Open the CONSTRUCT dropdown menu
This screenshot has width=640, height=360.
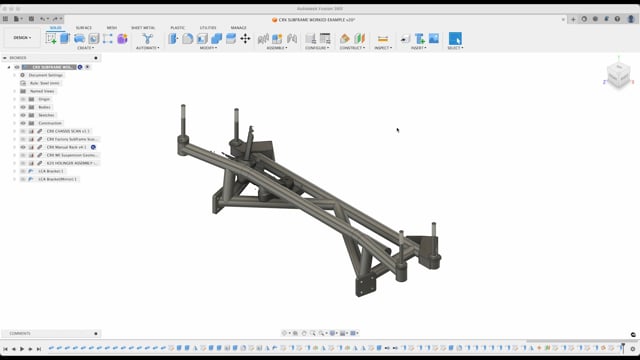point(352,48)
